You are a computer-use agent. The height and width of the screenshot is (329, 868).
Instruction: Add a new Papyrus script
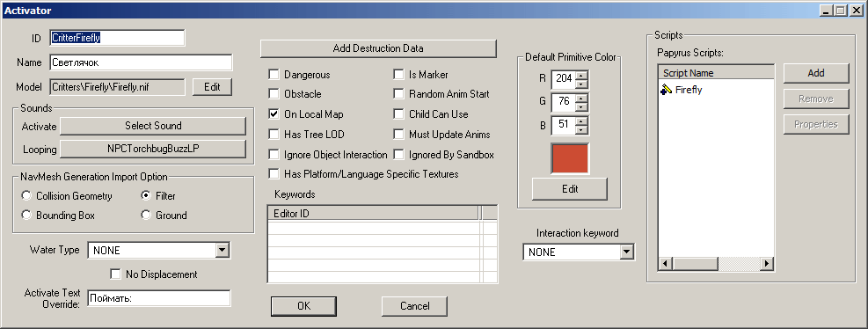click(x=816, y=72)
